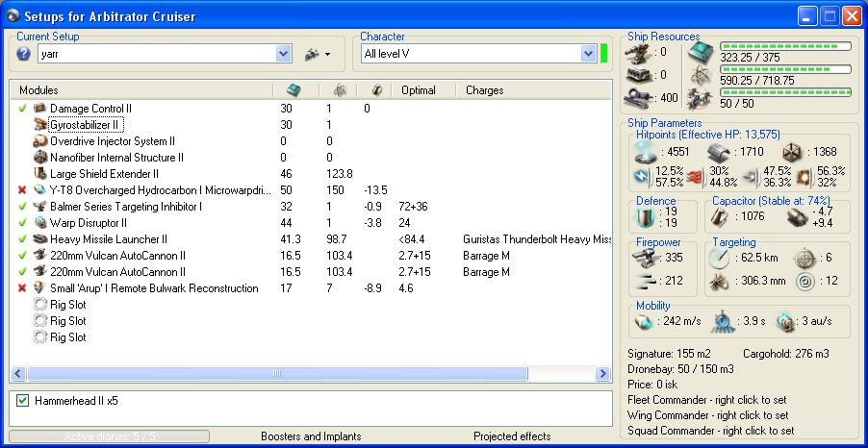
Task: Click the blue help icon beside setup name
Action: click(x=24, y=55)
